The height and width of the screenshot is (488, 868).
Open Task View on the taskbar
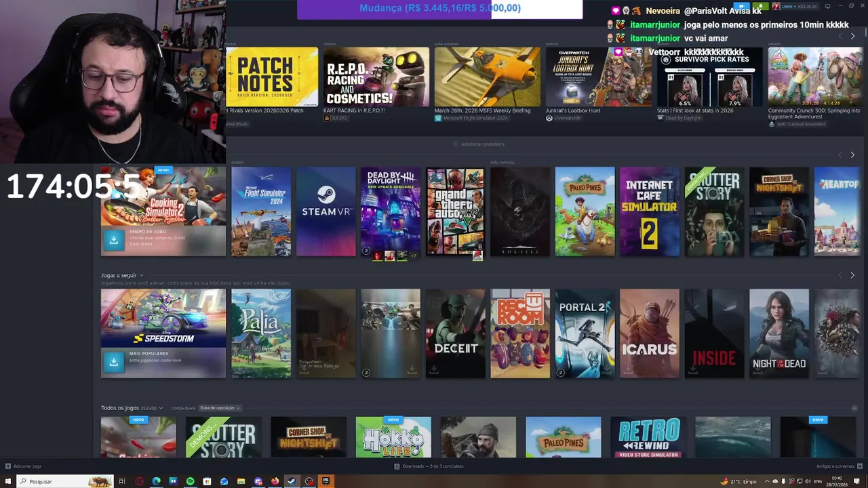122,481
